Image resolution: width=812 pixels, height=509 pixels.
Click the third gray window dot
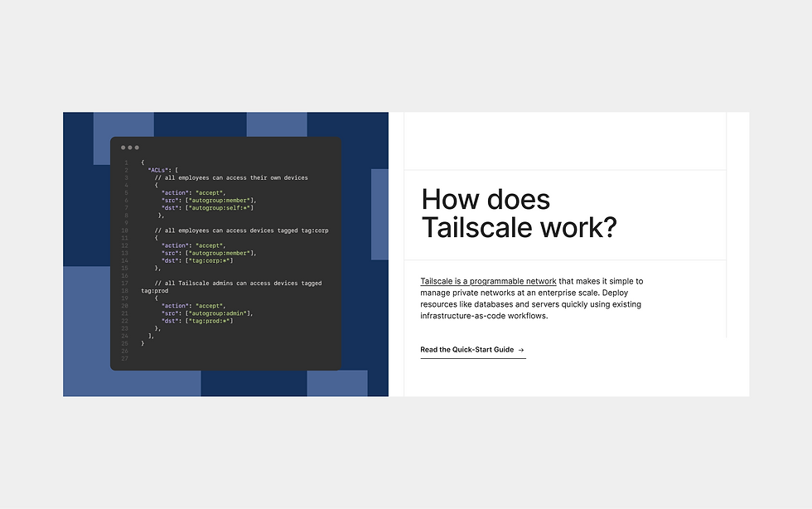click(x=137, y=148)
